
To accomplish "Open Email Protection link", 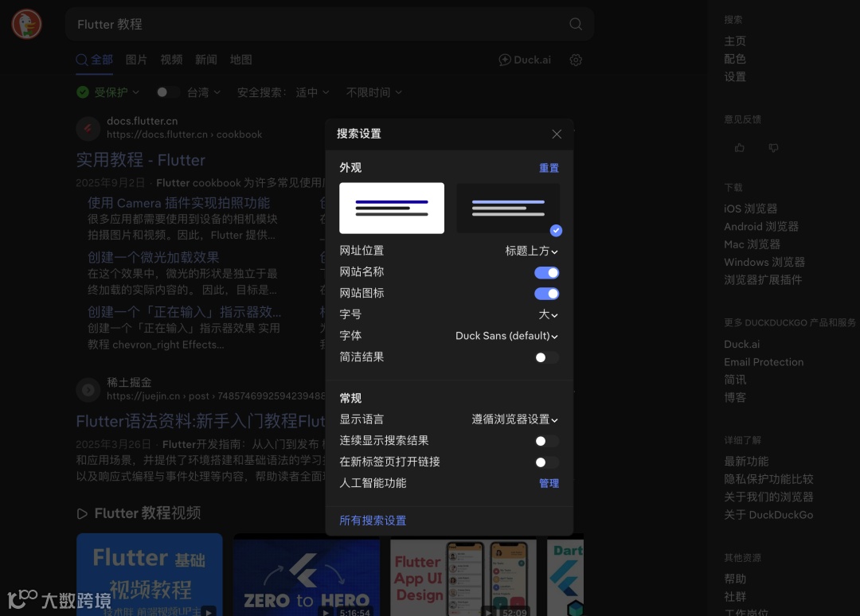I will (x=764, y=361).
